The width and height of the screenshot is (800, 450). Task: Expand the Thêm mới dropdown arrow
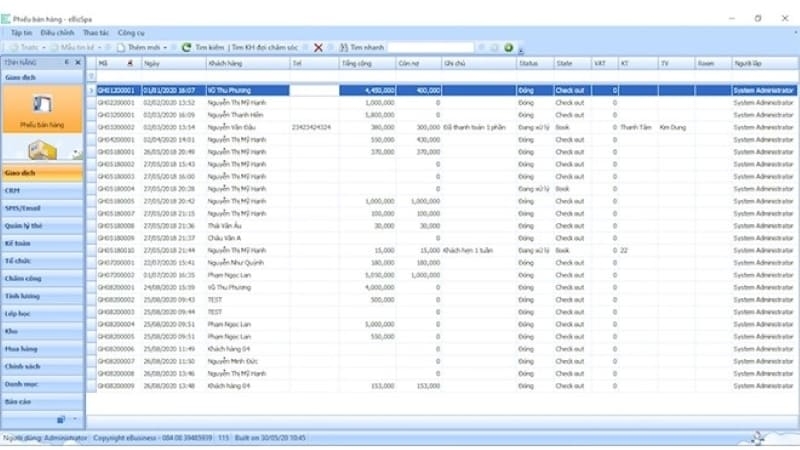point(165,47)
